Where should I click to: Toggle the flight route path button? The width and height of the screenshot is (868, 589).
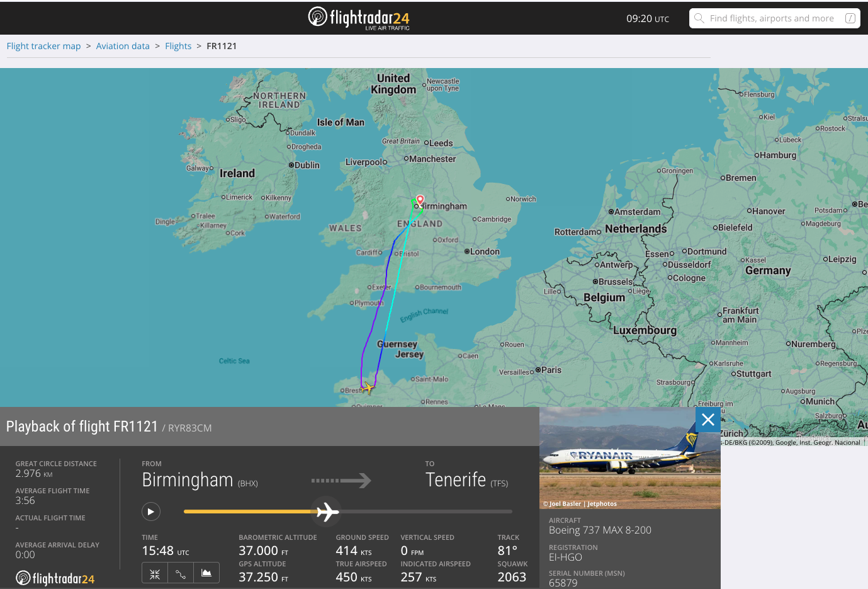(181, 573)
